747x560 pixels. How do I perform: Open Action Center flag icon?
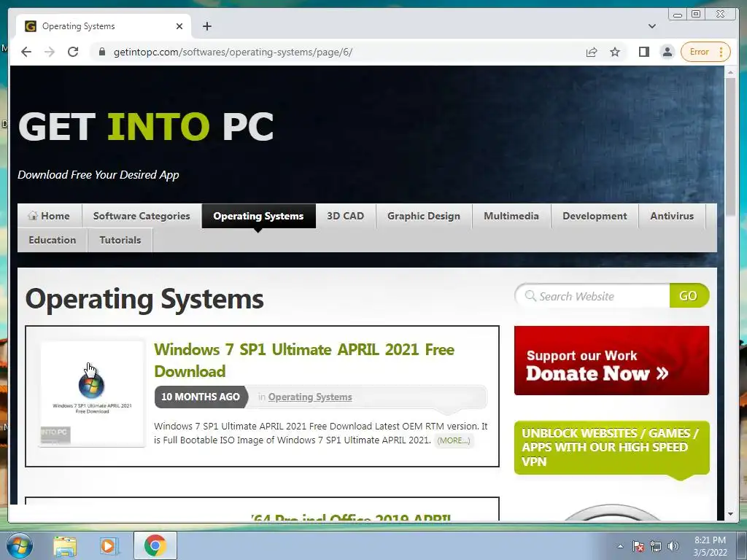pos(638,546)
